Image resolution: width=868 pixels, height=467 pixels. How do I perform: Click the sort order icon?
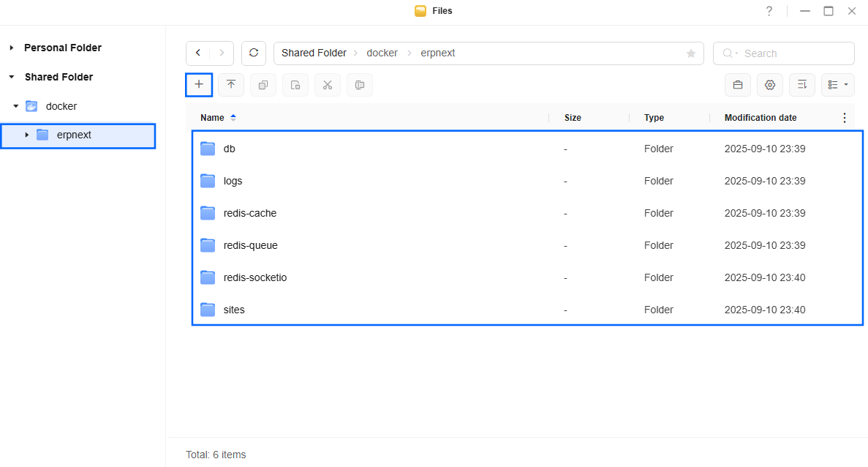801,85
